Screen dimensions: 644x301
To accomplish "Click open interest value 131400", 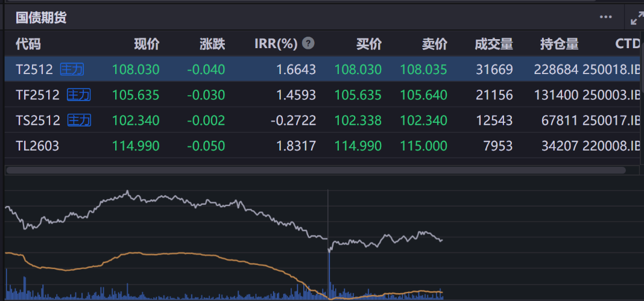I will pyautogui.click(x=556, y=95).
